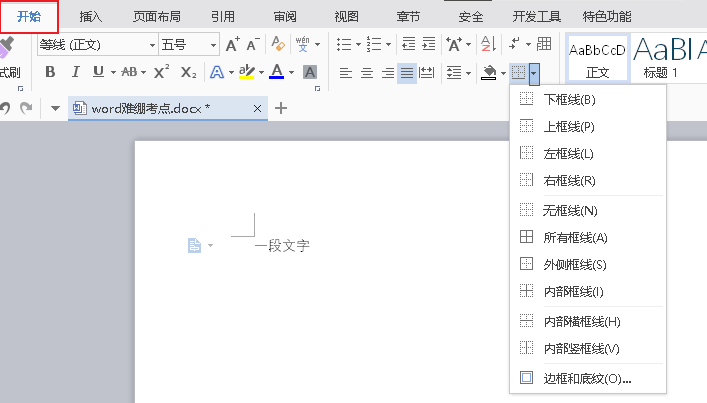Click the bulleted list icon
The width and height of the screenshot is (707, 403).
point(343,45)
